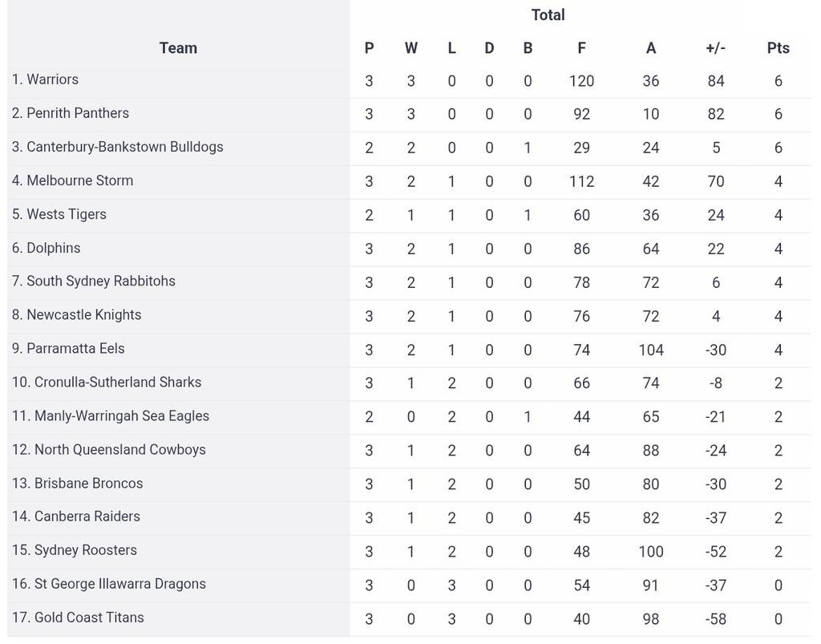The height and width of the screenshot is (644, 821).
Task: Click the Total heading above the columns
Action: pyautogui.click(x=548, y=14)
